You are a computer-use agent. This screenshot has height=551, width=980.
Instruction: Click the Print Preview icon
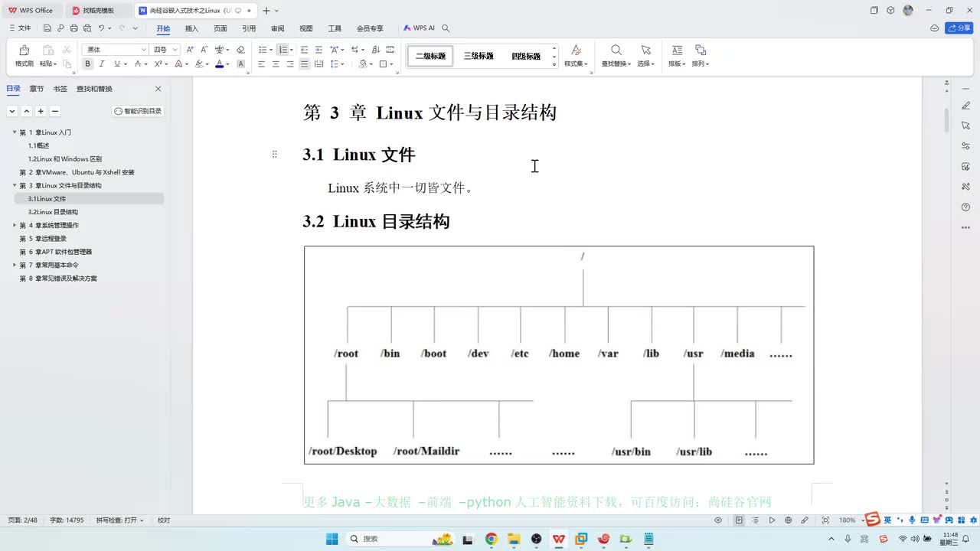[x=87, y=28]
